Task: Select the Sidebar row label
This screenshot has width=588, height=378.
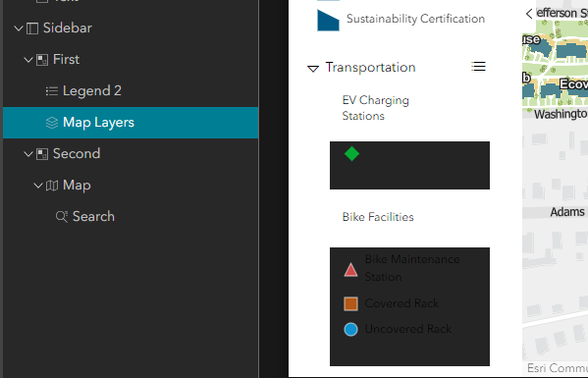Action: click(68, 28)
